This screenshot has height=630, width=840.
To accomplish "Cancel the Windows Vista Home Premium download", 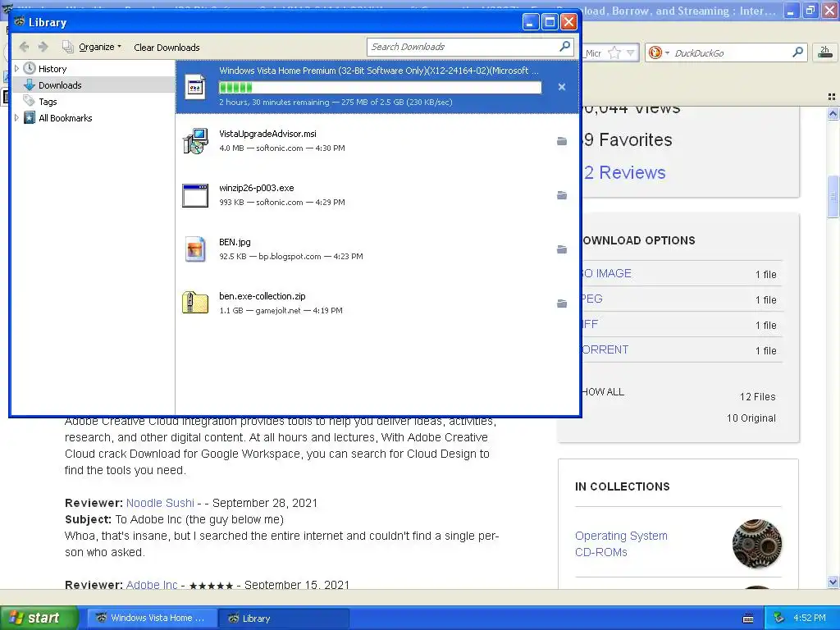I will 561,87.
